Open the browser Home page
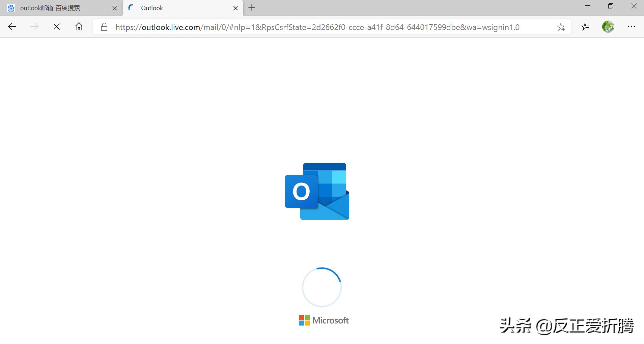 [x=79, y=27]
